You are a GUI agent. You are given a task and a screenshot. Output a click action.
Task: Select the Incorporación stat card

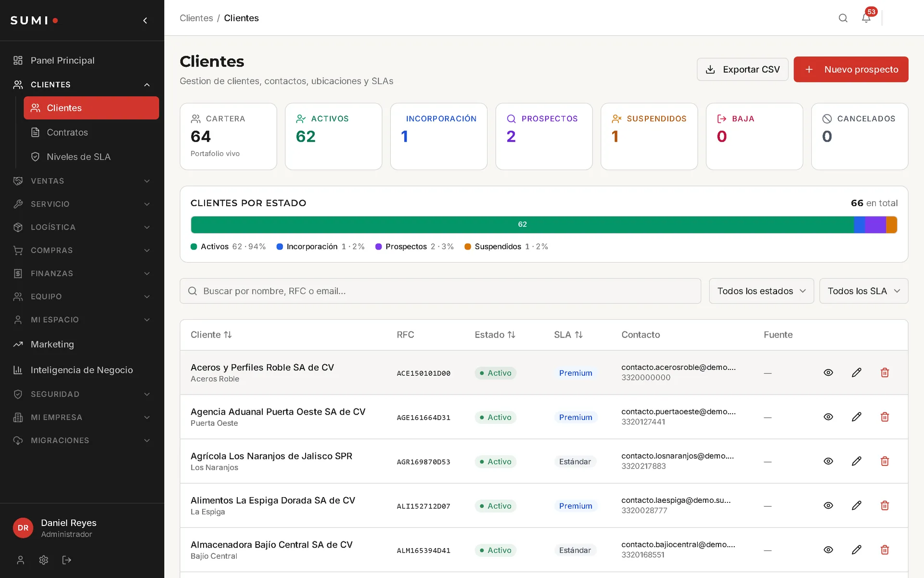point(439,136)
